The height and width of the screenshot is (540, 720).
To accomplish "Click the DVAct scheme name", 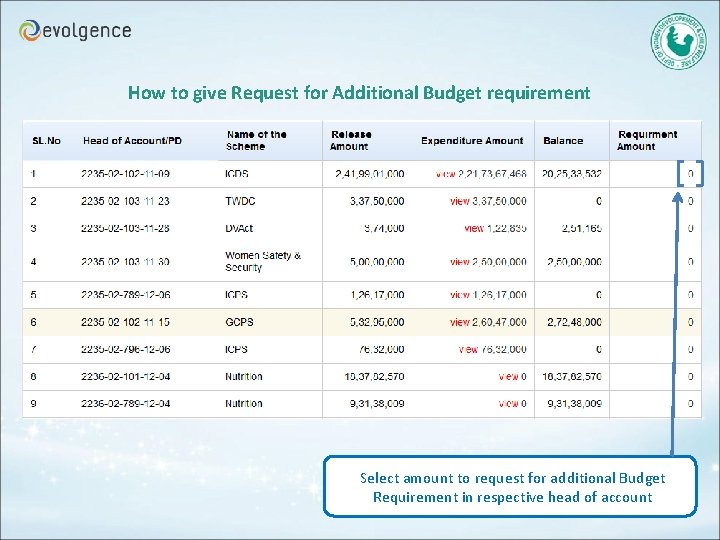I will (239, 228).
